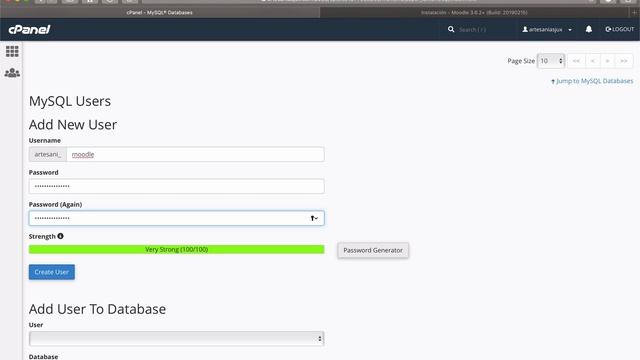
Task: Switch to Moodle Instalación browser tab
Action: (x=473, y=13)
